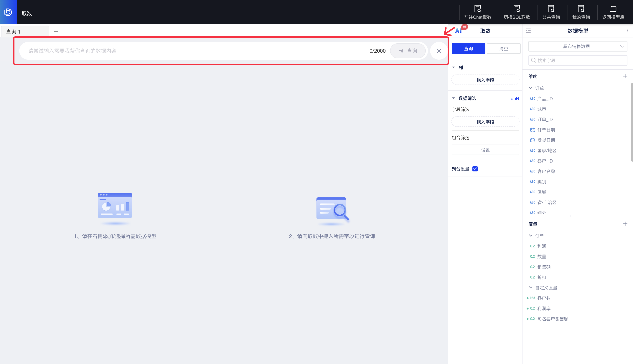Open the TopN filter link

pyautogui.click(x=513, y=98)
